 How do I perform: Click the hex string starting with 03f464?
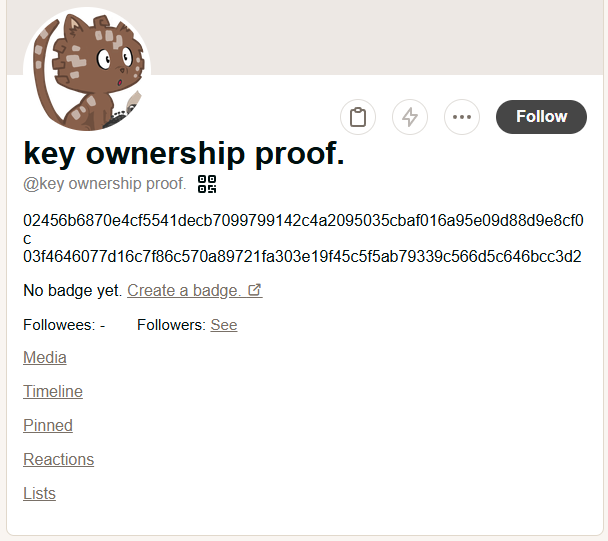(302, 257)
